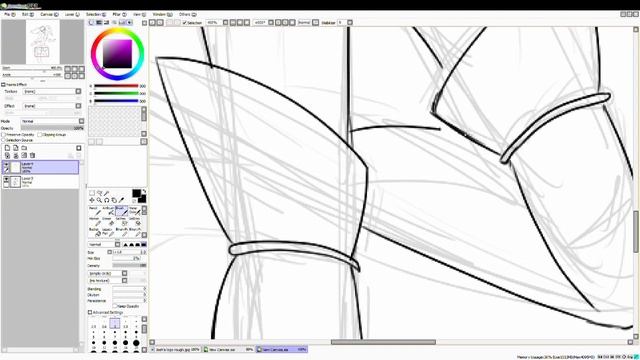Select the Magic Wand tool
The height and width of the screenshot is (360, 640).
pos(107,193)
